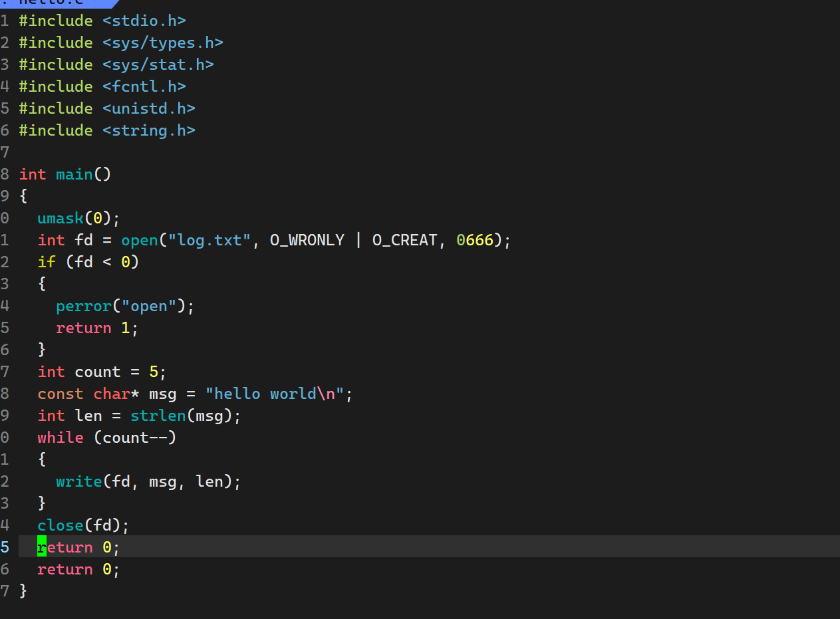Click the write function call name
Screen dimensions: 840x619
[79, 481]
